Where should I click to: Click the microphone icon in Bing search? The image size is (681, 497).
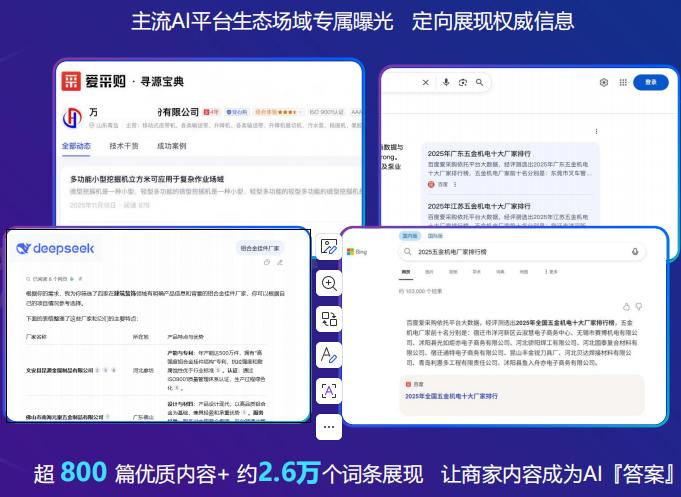633,252
